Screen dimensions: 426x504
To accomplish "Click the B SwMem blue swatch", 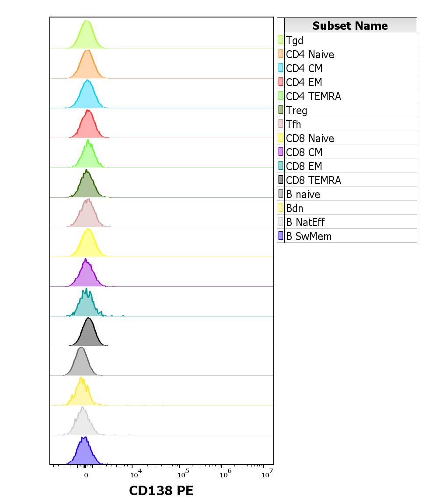I will 281,236.
